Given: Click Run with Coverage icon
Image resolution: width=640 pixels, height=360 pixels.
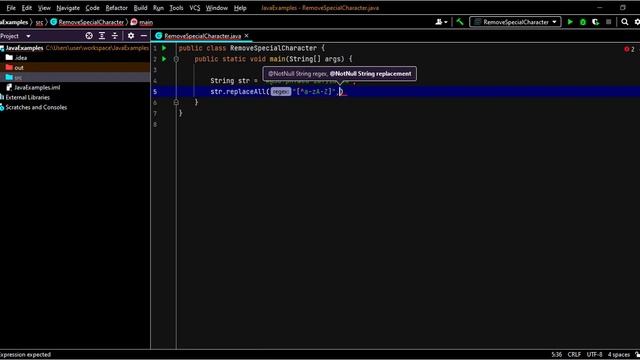Looking at the screenshot, I should coord(596,22).
